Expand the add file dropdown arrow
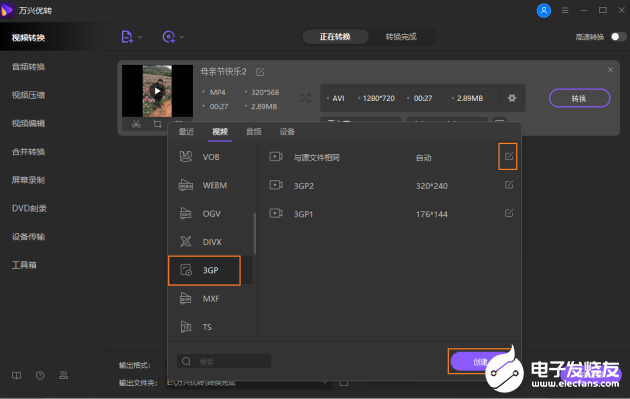 point(140,37)
